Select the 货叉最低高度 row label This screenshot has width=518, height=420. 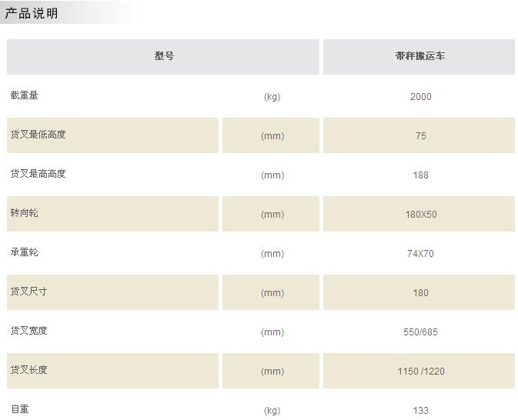pos(38,135)
